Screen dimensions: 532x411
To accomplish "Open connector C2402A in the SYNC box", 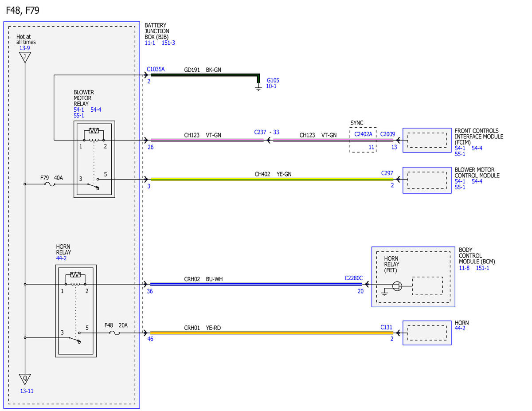I will (363, 135).
